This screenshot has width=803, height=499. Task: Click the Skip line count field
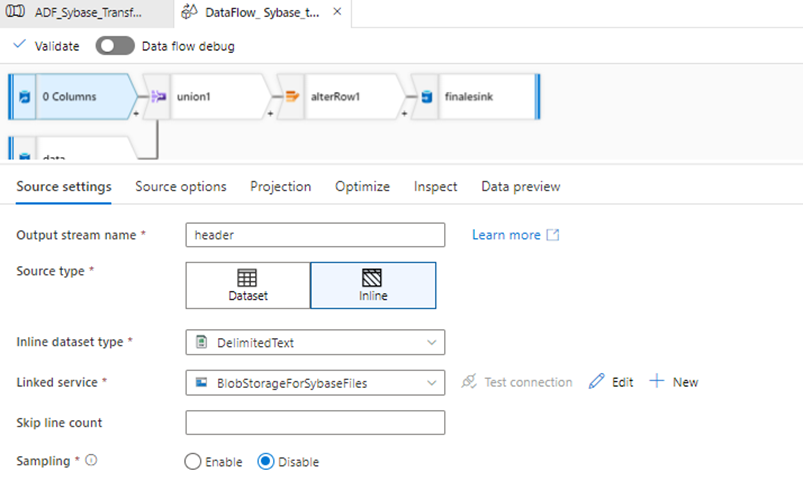click(x=315, y=422)
